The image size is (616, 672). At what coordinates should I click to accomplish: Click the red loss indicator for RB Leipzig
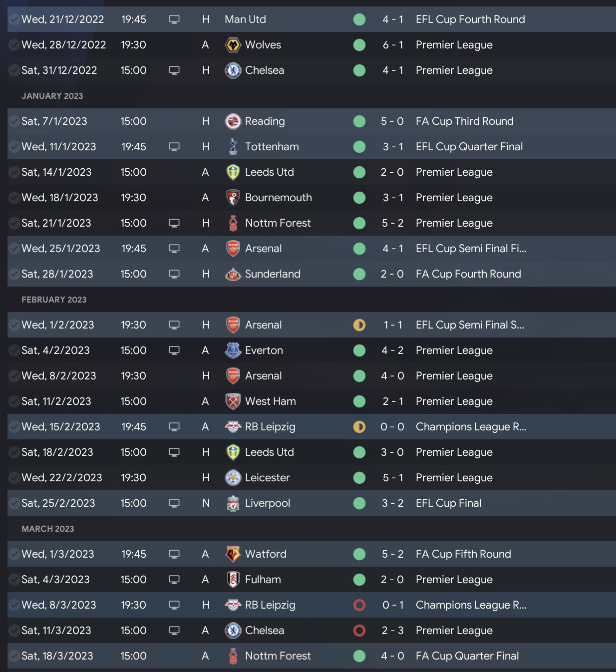(359, 605)
